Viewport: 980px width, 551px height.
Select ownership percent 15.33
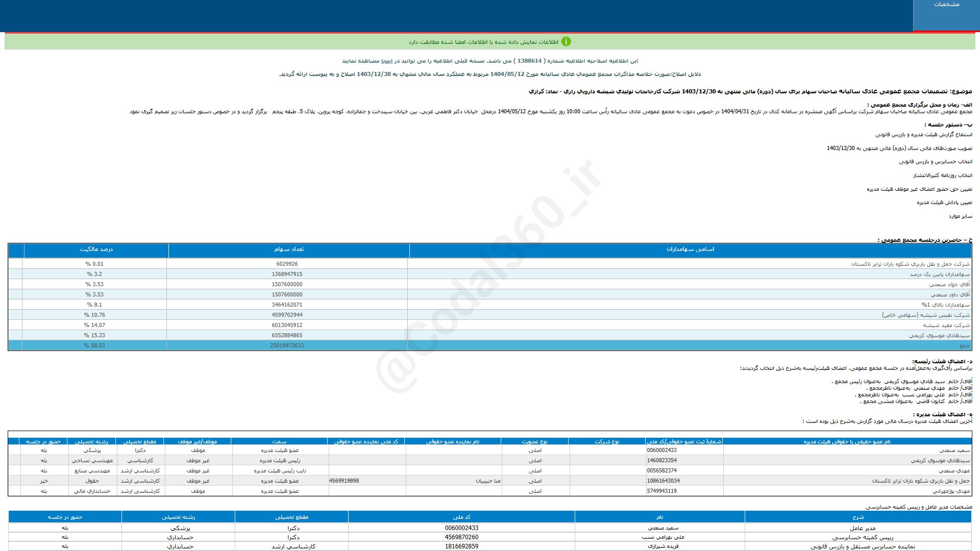[94, 336]
